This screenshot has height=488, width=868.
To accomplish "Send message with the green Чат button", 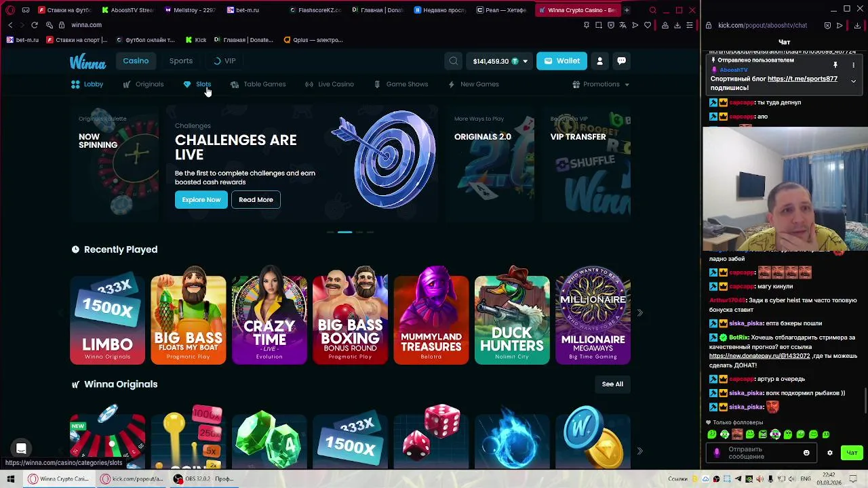I will pos(852,453).
